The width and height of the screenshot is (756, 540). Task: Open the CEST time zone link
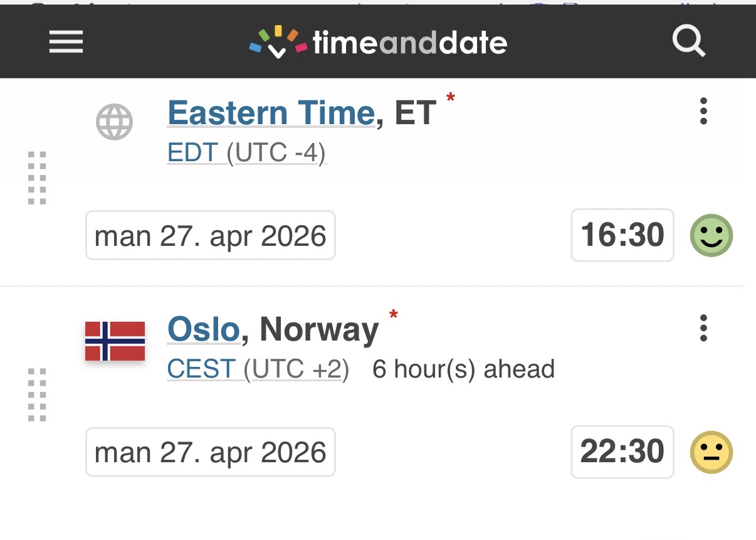[x=201, y=369]
